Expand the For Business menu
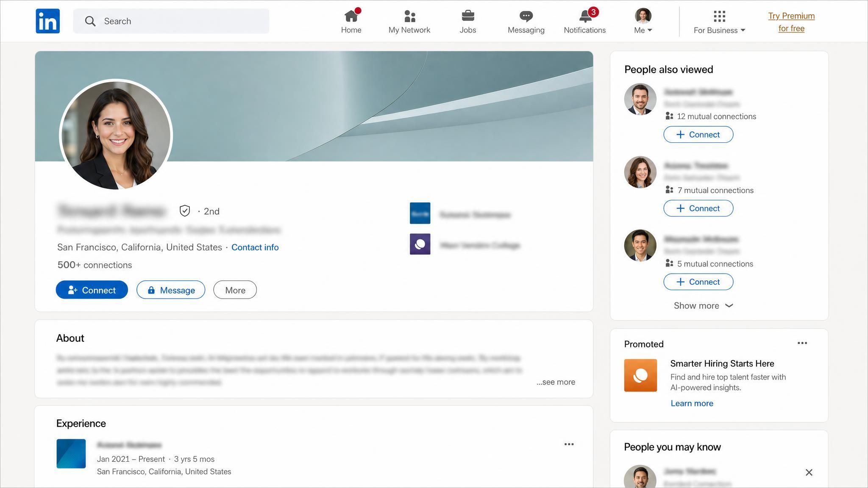The height and width of the screenshot is (488, 868). point(719,22)
